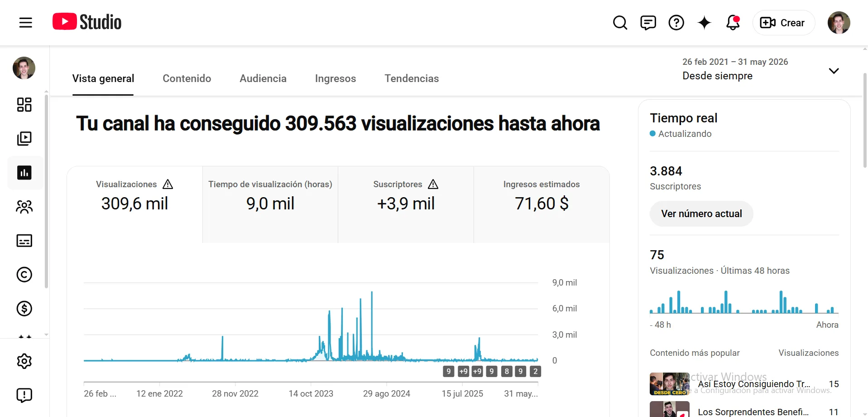Open Settings gear in sidebar
Image resolution: width=868 pixels, height=417 pixels.
[x=24, y=361]
